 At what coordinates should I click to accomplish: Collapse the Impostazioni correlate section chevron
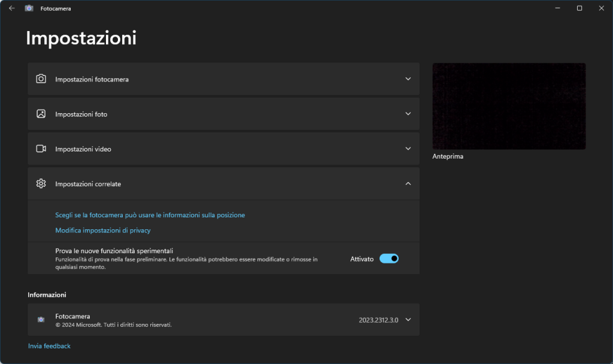pos(408,184)
